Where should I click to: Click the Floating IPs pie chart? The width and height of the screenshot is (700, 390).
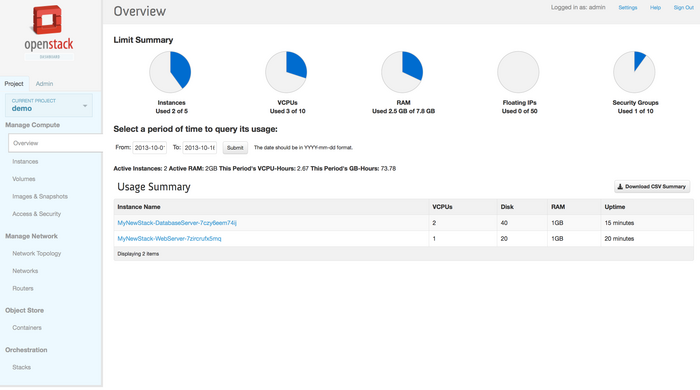click(x=518, y=72)
